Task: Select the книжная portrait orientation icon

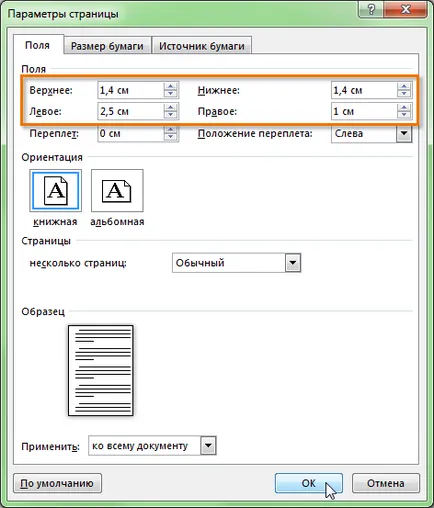Action: pos(55,190)
